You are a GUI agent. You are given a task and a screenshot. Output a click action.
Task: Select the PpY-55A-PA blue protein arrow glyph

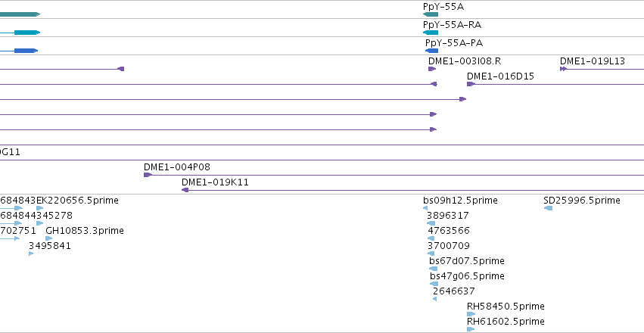tap(431, 51)
